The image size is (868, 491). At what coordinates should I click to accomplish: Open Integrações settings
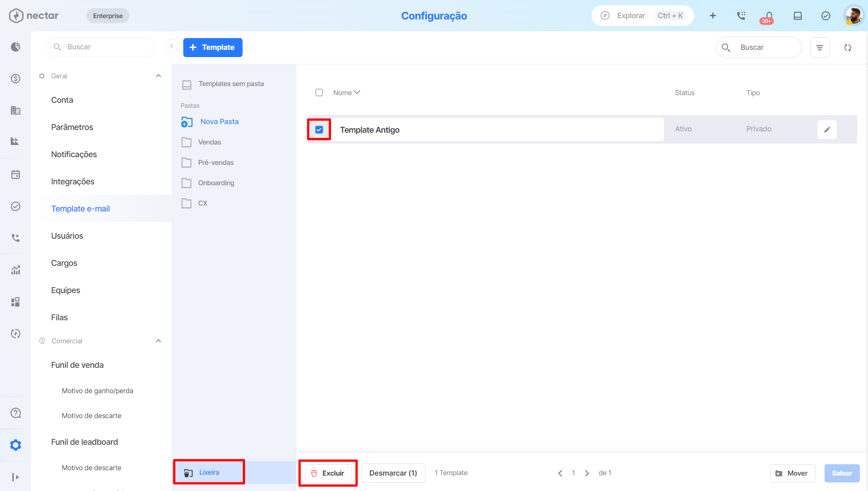click(x=72, y=182)
